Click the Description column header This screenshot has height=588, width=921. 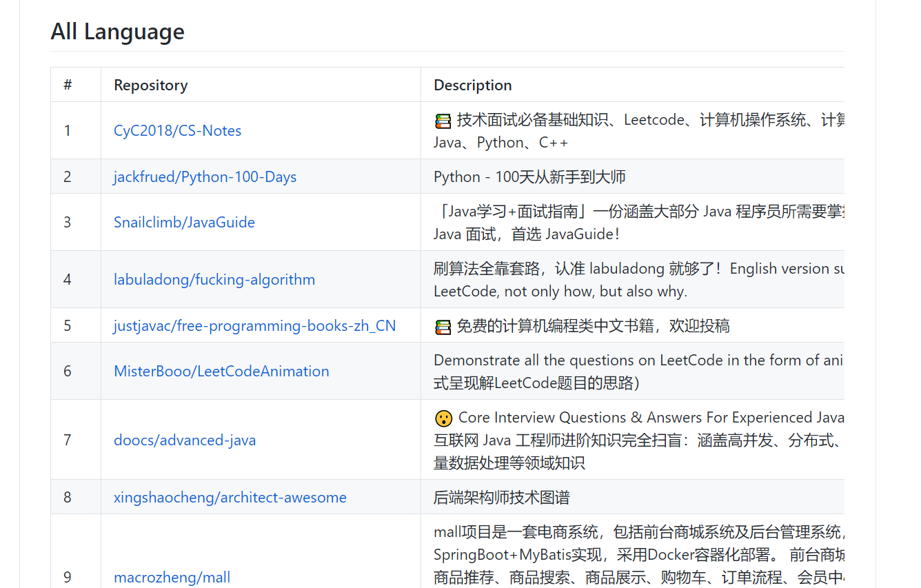472,85
